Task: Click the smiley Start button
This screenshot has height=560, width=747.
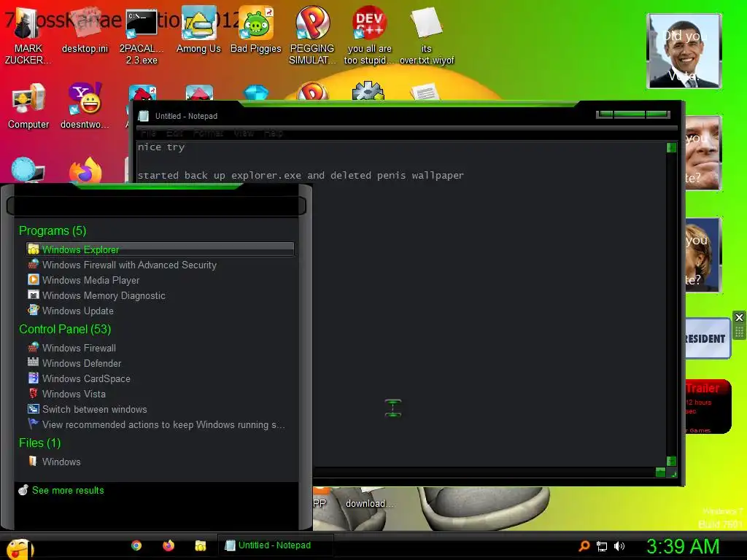Action: [19, 548]
